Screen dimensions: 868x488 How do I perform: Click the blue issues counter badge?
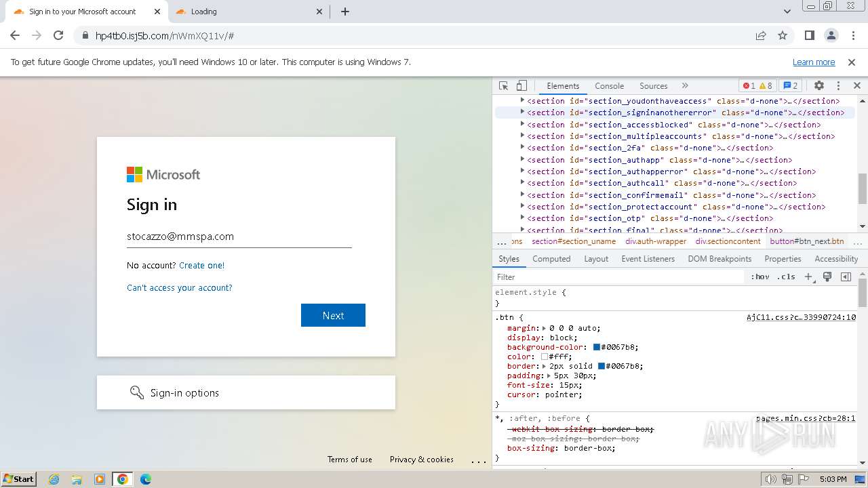pos(790,86)
